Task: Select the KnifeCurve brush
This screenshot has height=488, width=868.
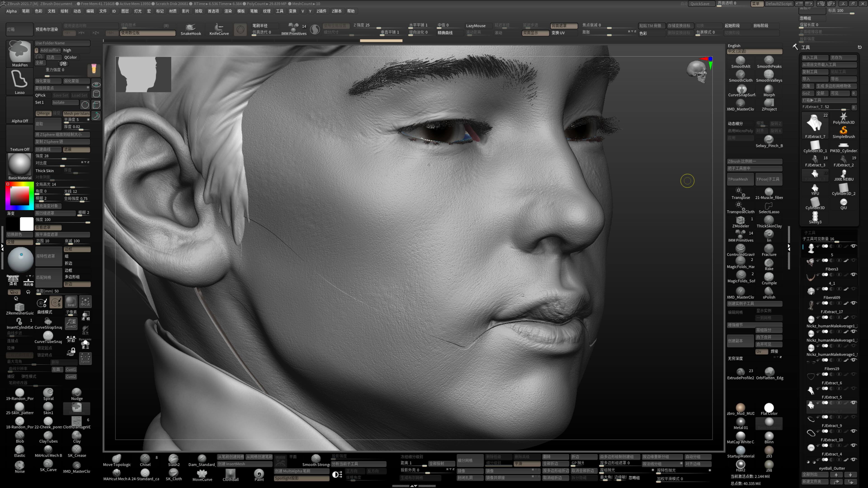Action: pyautogui.click(x=219, y=29)
